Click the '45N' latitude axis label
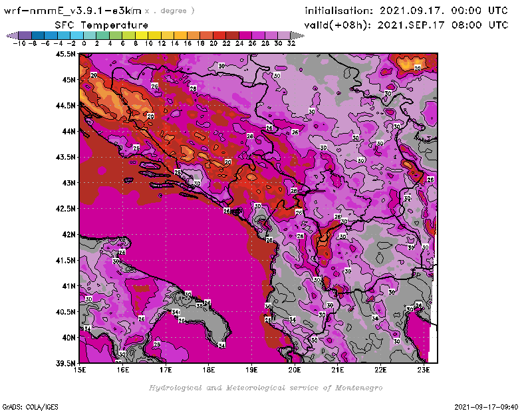Screen dimensions: 532x411 click(68, 80)
